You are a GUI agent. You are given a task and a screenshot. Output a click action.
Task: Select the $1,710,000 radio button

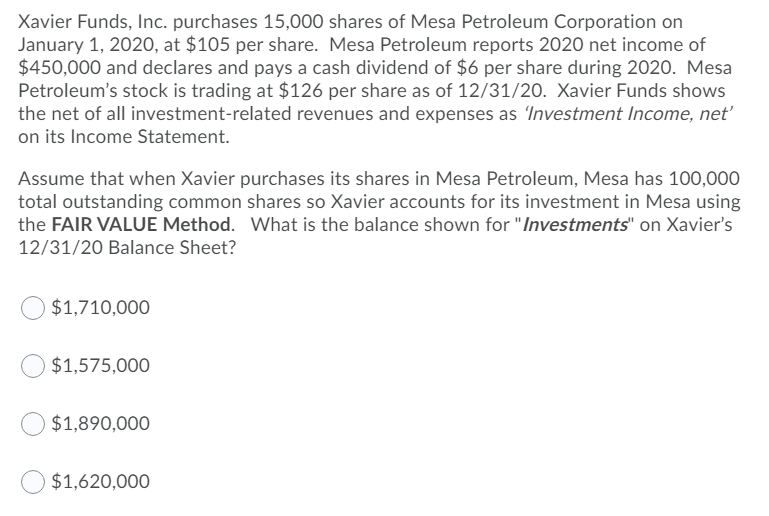coord(33,308)
